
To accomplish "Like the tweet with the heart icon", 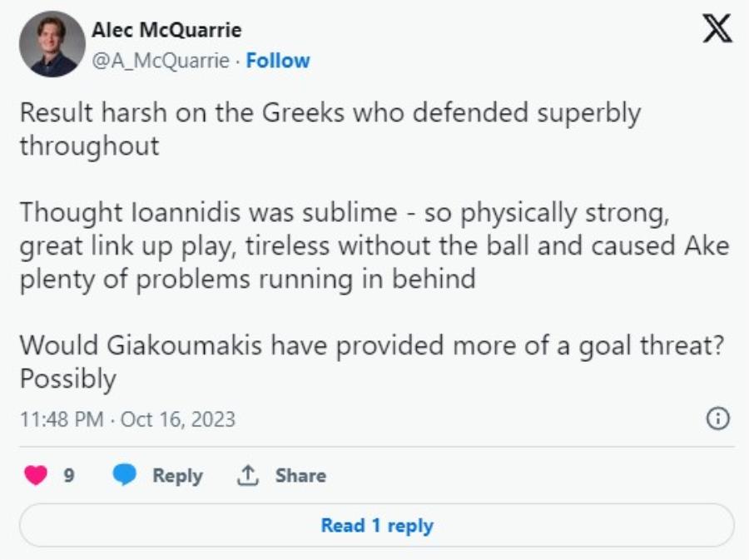I will click(37, 475).
